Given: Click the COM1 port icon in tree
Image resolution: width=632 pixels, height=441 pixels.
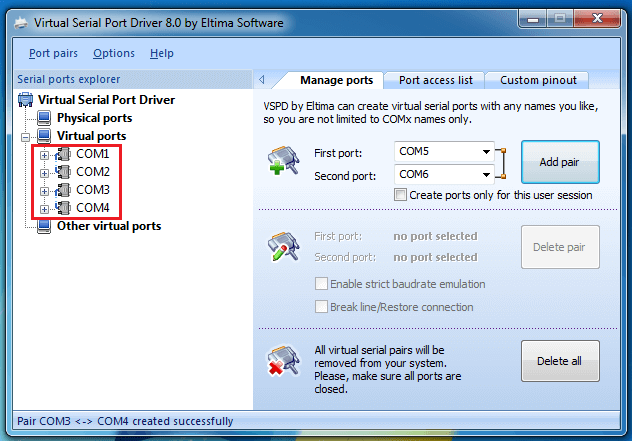Looking at the screenshot, I should click(64, 154).
